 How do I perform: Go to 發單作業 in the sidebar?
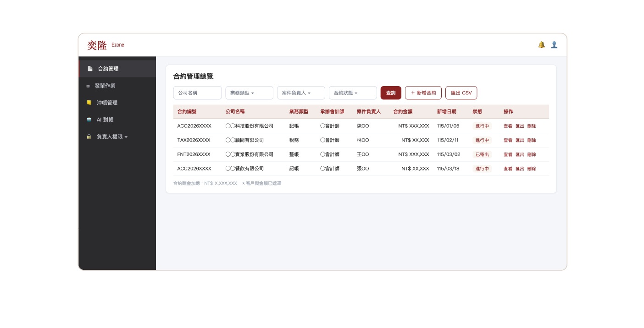tap(105, 86)
